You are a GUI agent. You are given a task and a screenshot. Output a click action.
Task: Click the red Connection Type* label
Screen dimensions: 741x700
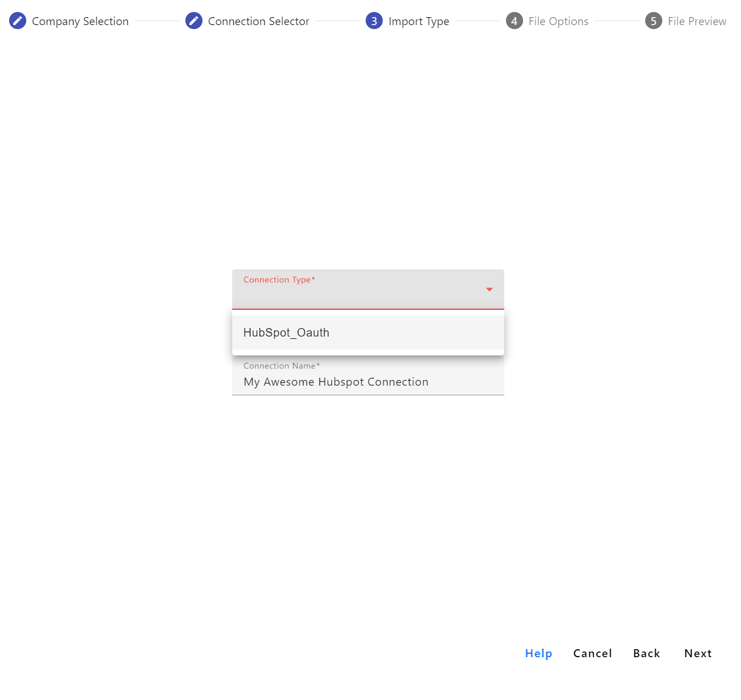click(279, 280)
